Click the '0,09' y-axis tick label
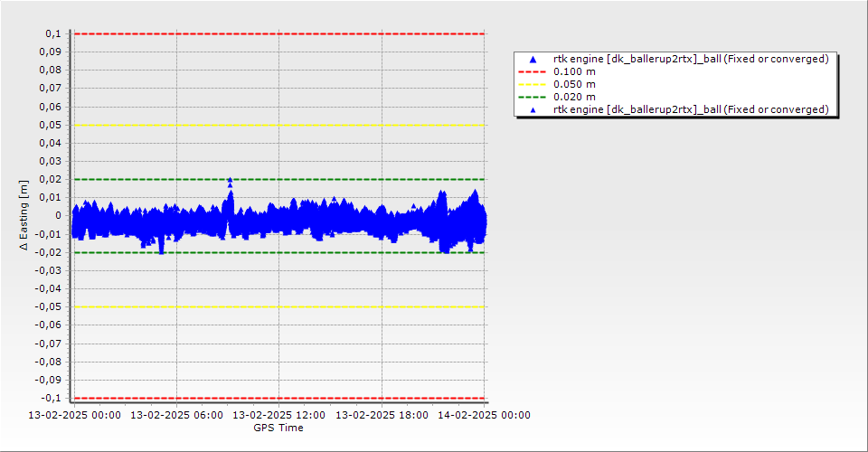This screenshot has width=868, height=452. tap(51, 52)
